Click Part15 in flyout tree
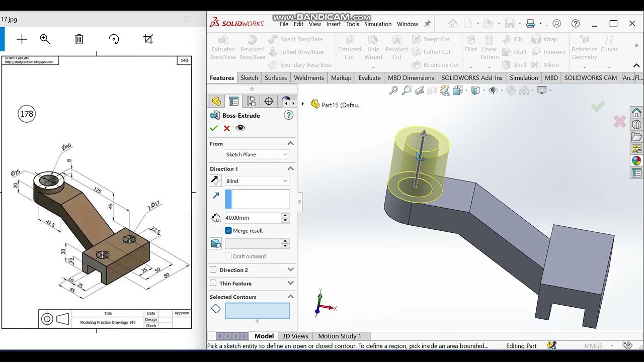The image size is (644, 362). (x=336, y=105)
